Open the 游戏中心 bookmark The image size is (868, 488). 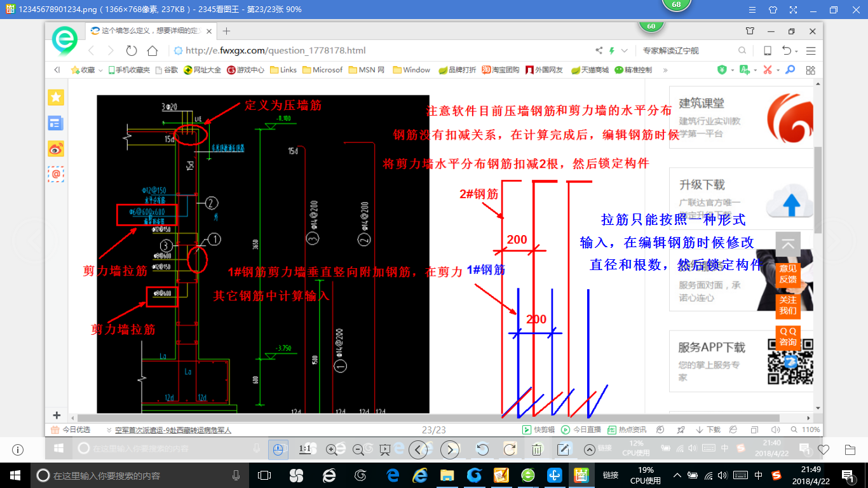[246, 70]
